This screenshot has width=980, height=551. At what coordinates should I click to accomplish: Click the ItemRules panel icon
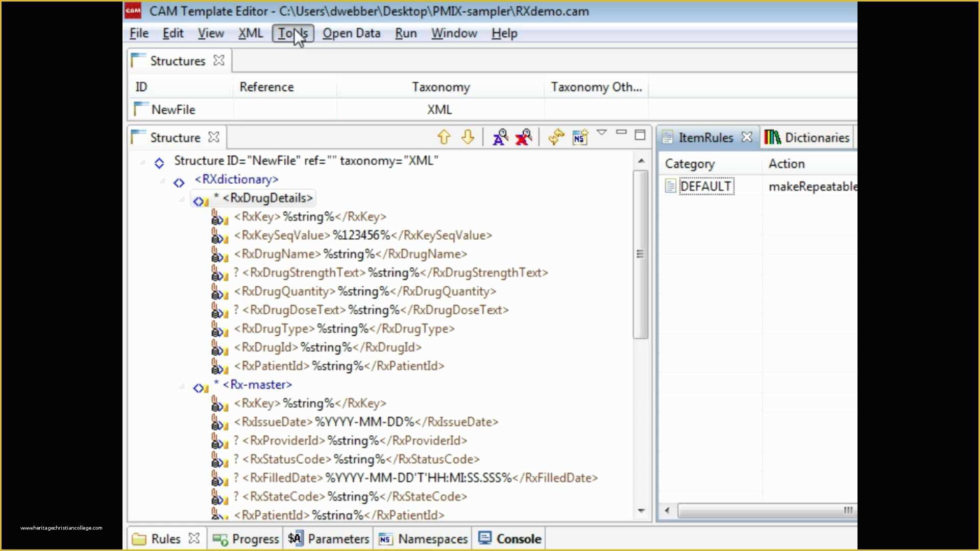(669, 137)
